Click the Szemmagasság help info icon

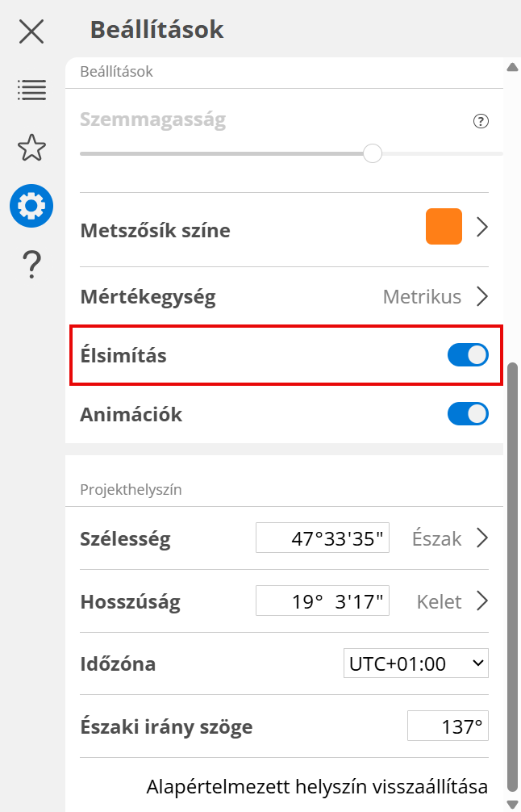pos(481,122)
